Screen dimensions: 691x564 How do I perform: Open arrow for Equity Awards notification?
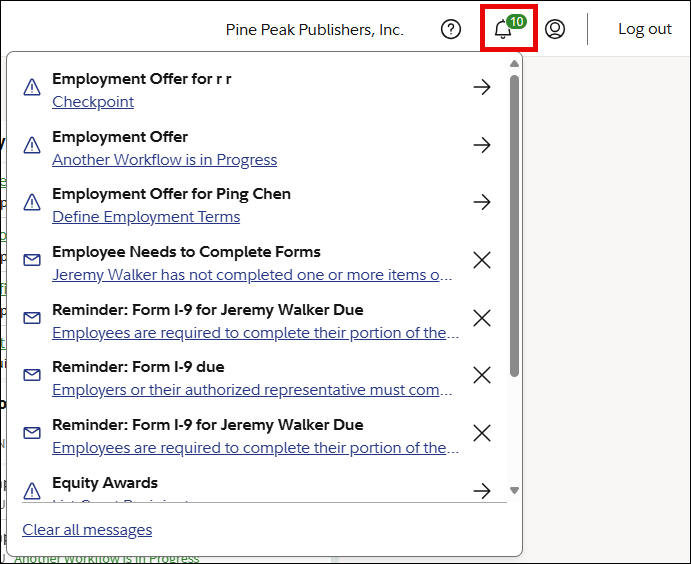pos(482,490)
